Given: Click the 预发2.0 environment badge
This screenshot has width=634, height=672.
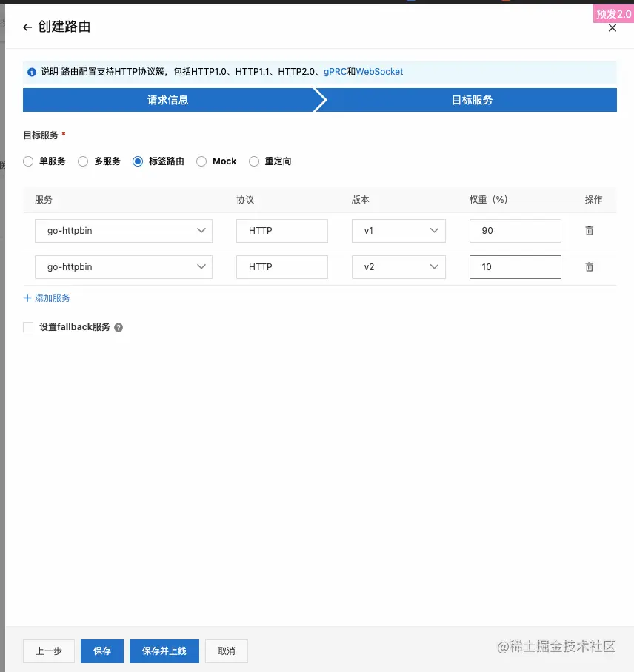Looking at the screenshot, I should (x=613, y=14).
